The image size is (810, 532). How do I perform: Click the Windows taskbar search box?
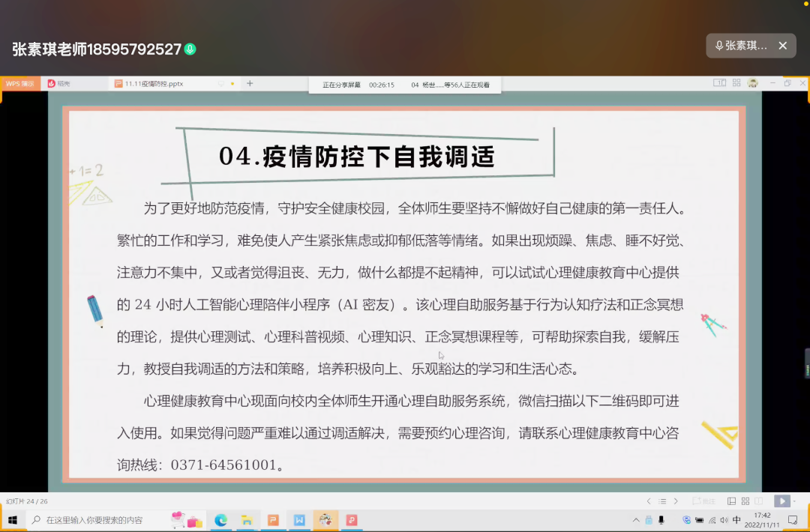[x=94, y=520]
